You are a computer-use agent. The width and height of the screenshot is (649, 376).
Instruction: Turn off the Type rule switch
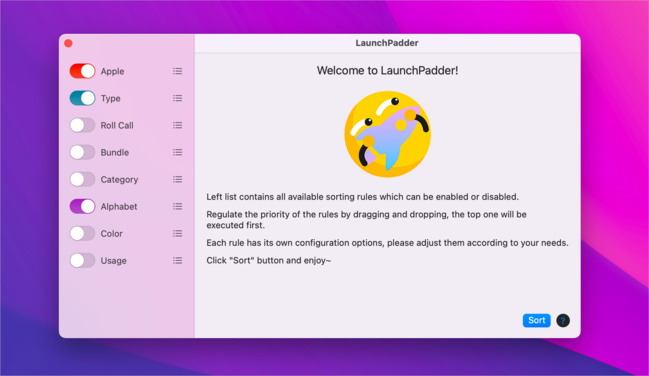coord(82,98)
